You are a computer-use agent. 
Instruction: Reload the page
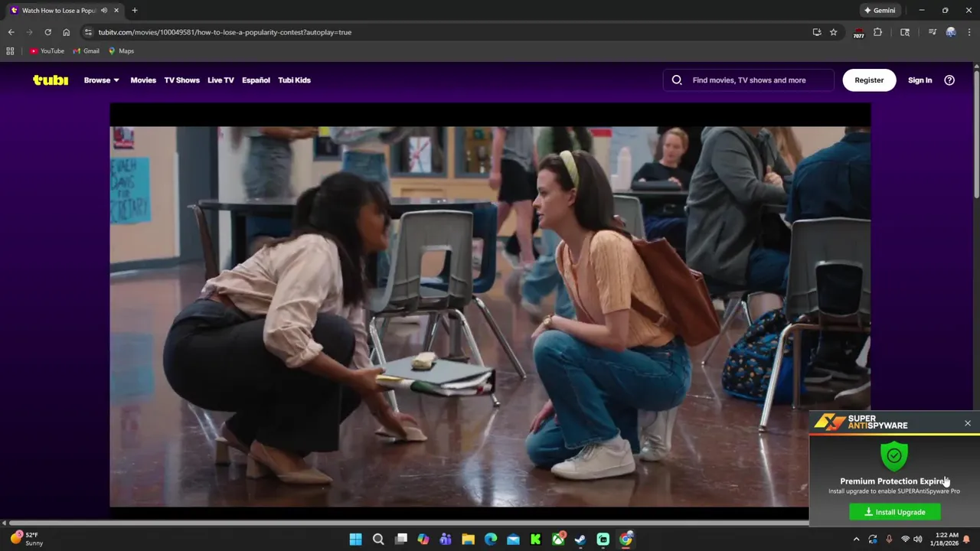pyautogui.click(x=47, y=32)
